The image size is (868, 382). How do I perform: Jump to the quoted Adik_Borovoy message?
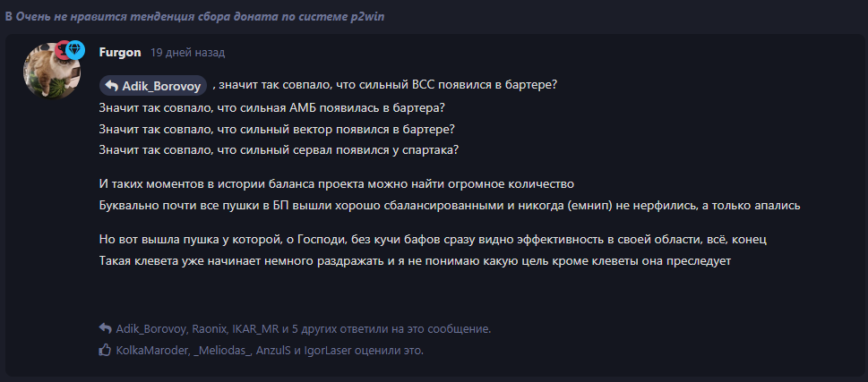163,85
